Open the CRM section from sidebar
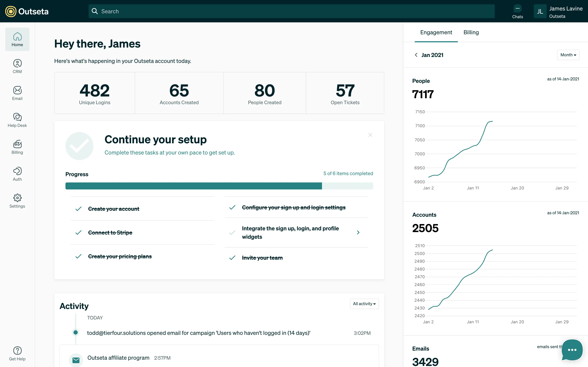Viewport: 588px width, 367px height. point(17,66)
